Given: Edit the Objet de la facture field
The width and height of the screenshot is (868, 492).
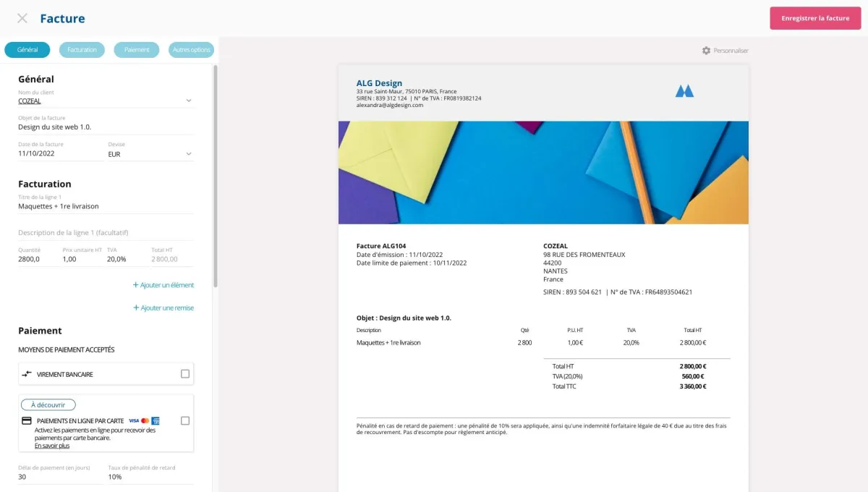Looking at the screenshot, I should click(106, 127).
